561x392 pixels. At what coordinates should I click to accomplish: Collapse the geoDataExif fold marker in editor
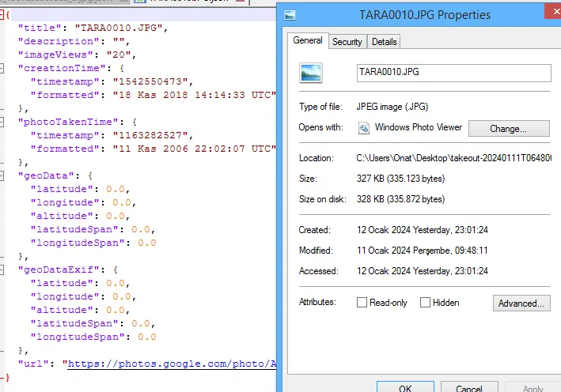(x=2, y=269)
